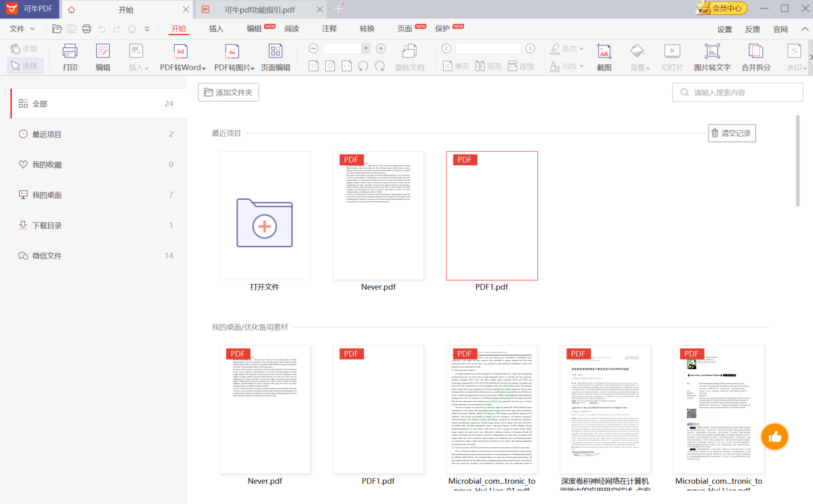
Task: Open the 幻灯片 slideshow tool
Action: coord(671,58)
